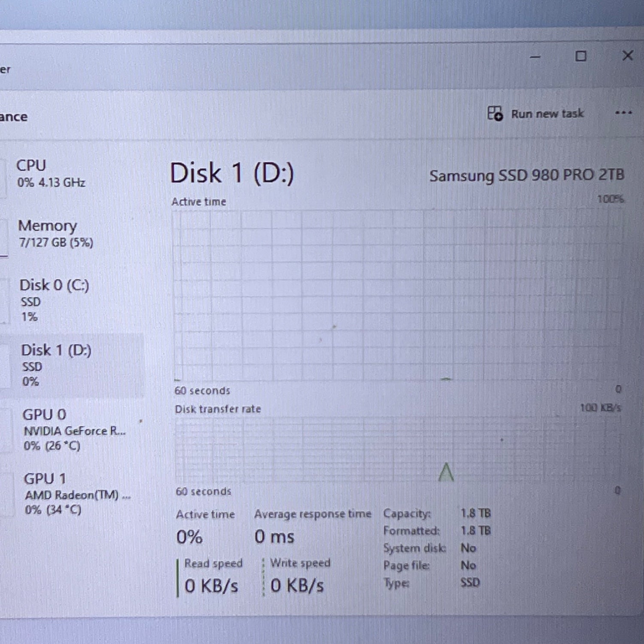The height and width of the screenshot is (644, 644).
Task: Click the Read speed 0 KB/s value
Action: coord(211,586)
